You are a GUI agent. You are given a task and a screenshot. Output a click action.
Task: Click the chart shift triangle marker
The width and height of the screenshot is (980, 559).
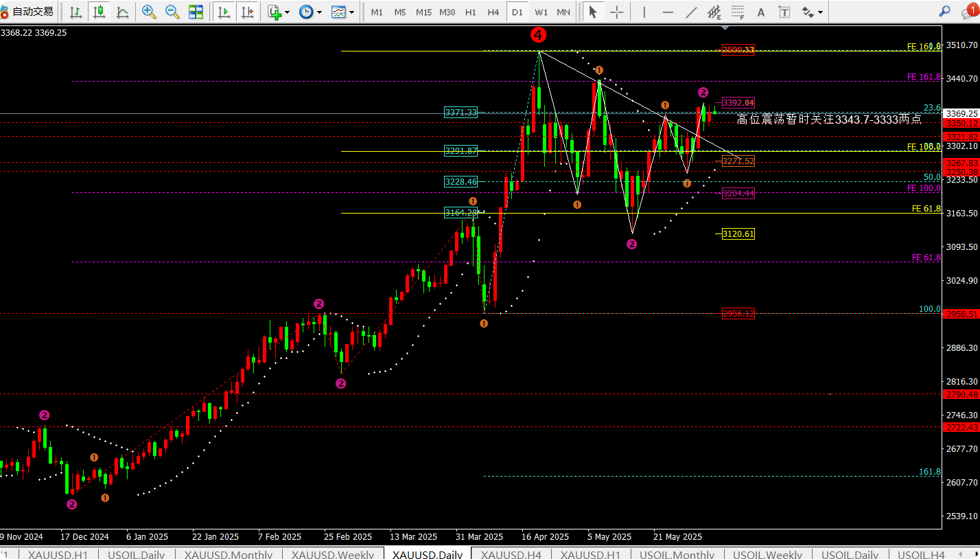(726, 28)
